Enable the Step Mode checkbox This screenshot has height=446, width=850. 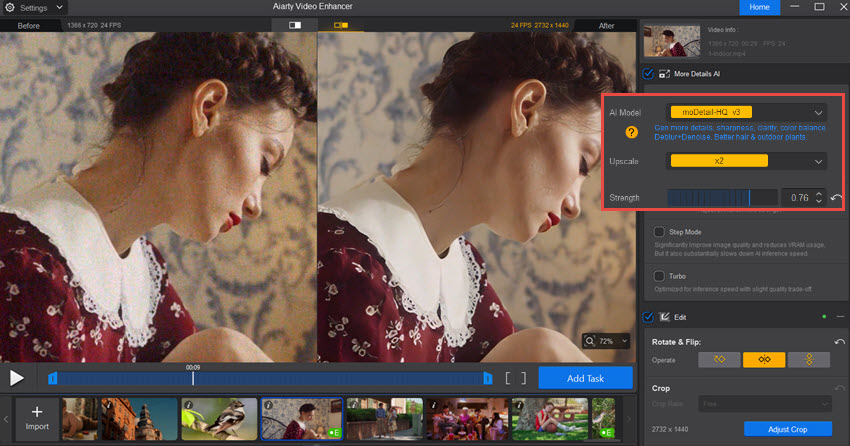[659, 232]
